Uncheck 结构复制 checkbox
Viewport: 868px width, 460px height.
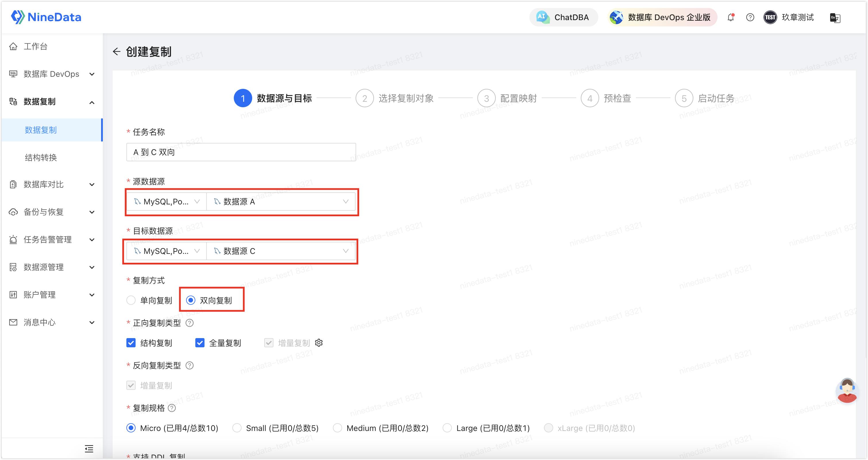(131, 343)
